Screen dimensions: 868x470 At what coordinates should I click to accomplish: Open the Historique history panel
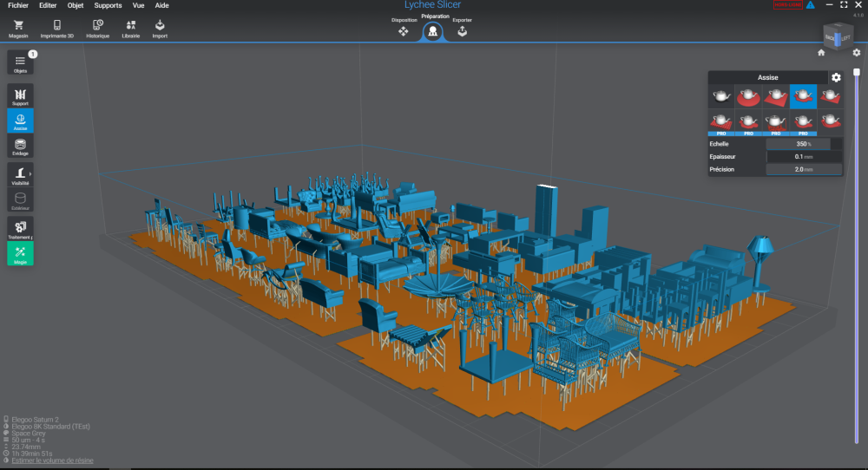97,29
